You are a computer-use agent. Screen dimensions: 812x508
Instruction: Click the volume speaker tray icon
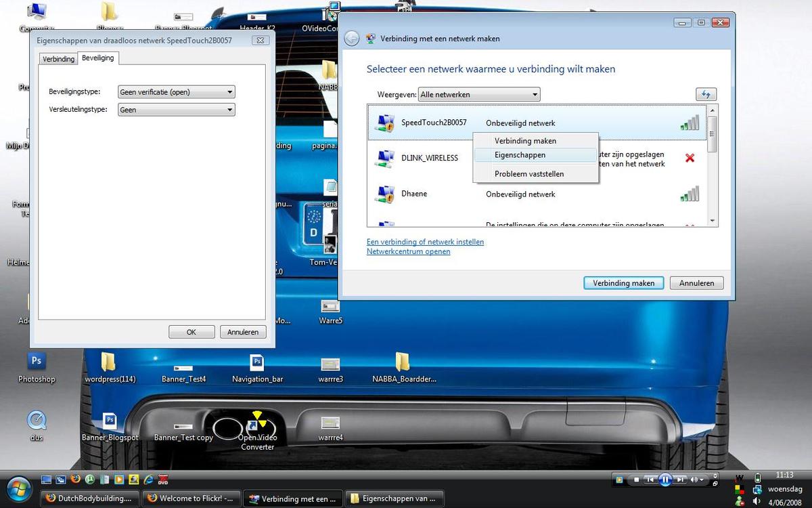tap(757, 502)
